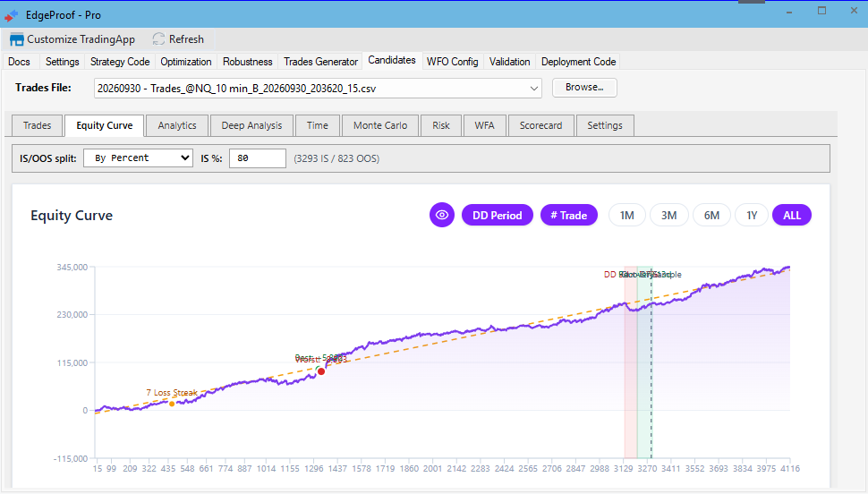Open the top-level Settings tab
The height and width of the screenshot is (494, 868).
(62, 62)
